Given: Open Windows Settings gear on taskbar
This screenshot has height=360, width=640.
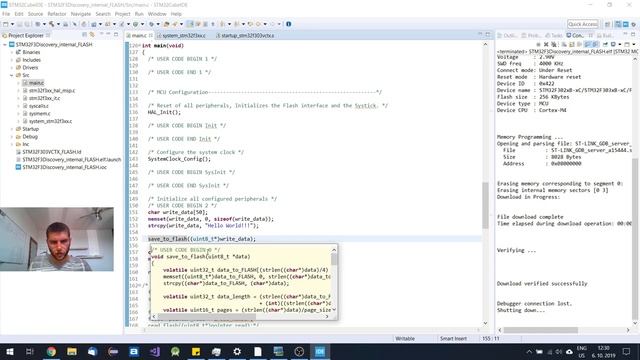Looking at the screenshot, I should click(237, 351).
